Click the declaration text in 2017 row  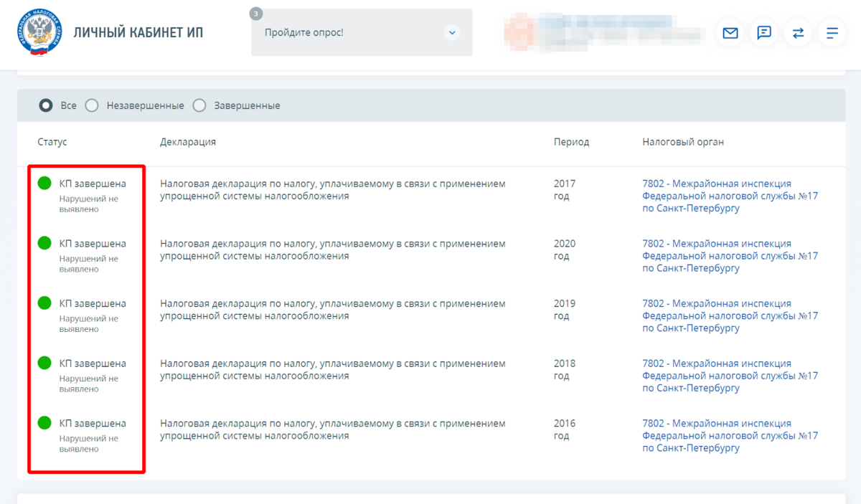tap(333, 190)
